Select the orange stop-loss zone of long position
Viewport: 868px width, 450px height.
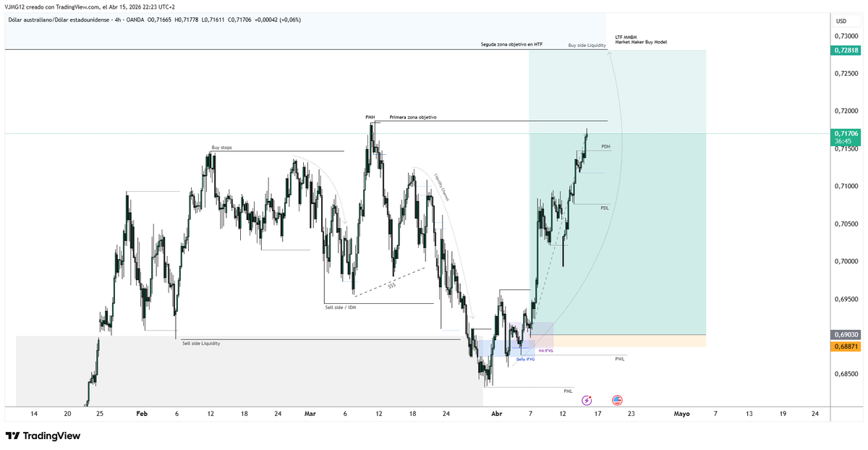point(618,341)
